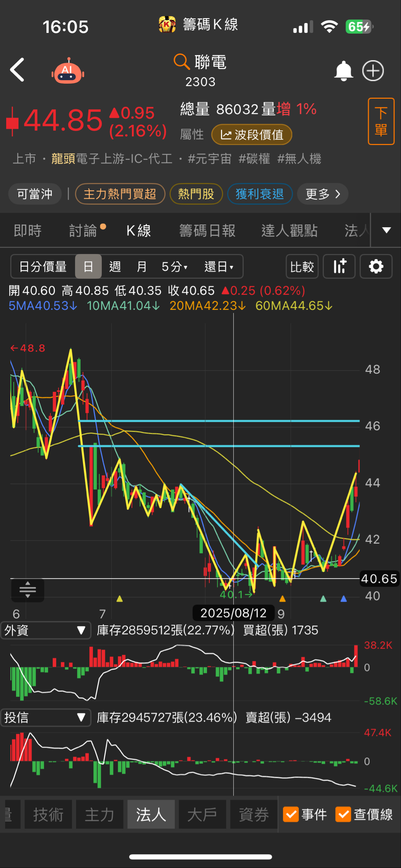
Task: Open the 外資 indicator dropdown
Action: coord(45,630)
